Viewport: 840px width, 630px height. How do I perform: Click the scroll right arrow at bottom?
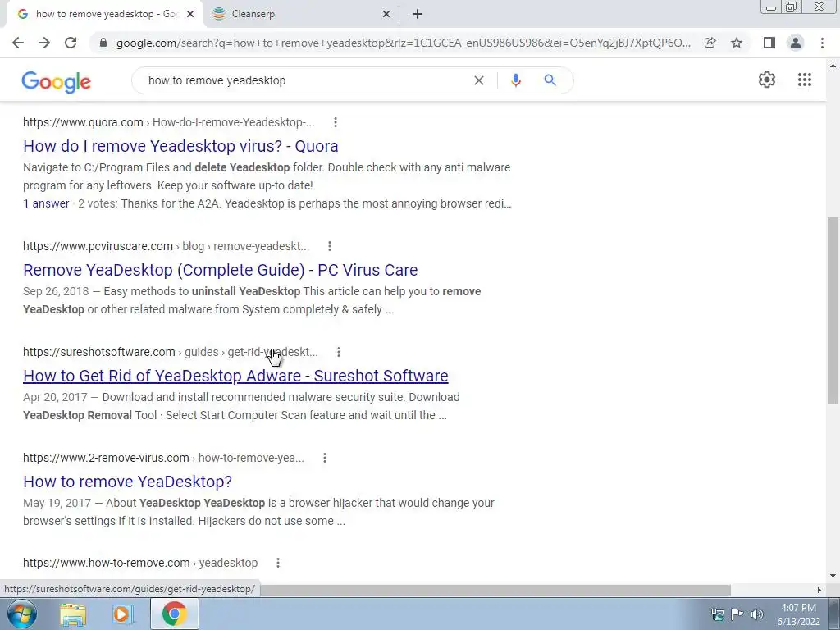coord(819,590)
